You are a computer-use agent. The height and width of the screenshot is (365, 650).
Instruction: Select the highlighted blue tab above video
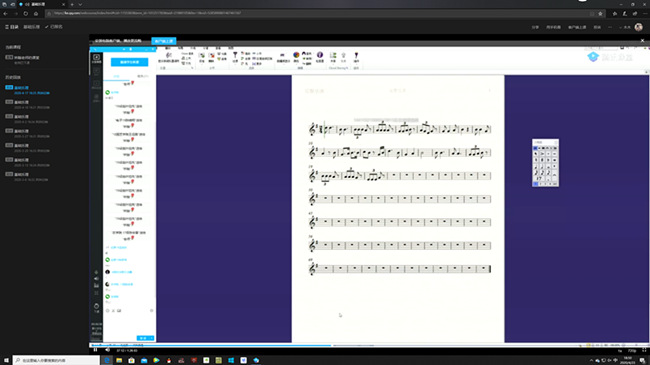164,41
